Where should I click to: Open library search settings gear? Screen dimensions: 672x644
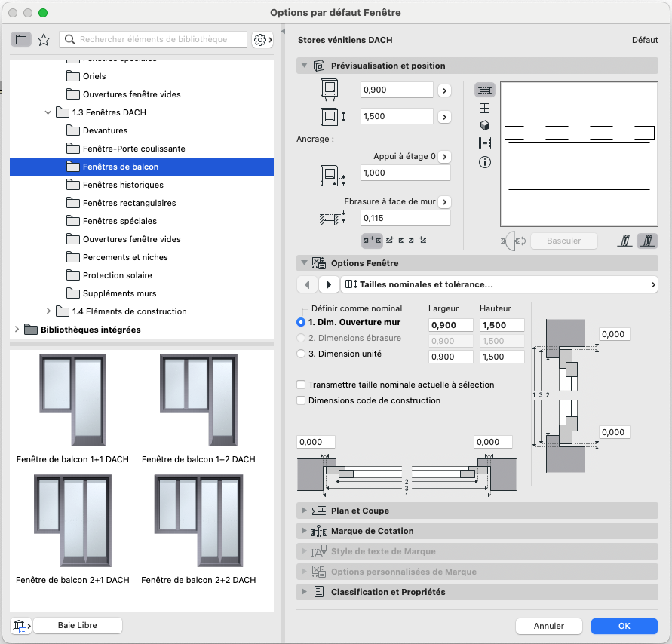point(262,40)
